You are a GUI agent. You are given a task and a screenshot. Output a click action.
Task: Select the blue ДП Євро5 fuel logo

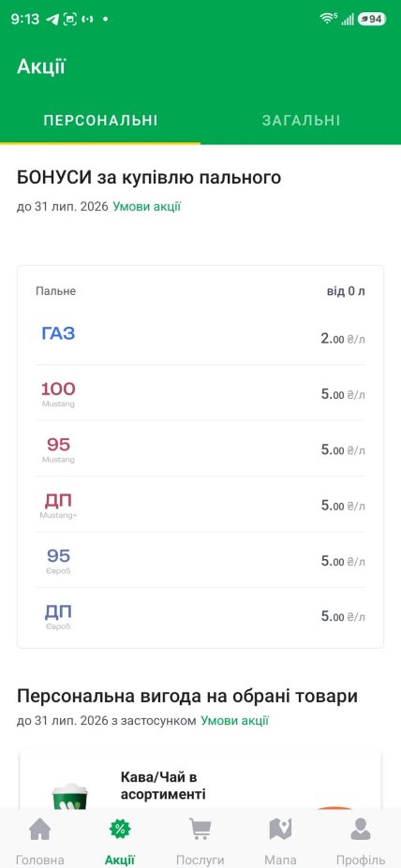(x=58, y=616)
